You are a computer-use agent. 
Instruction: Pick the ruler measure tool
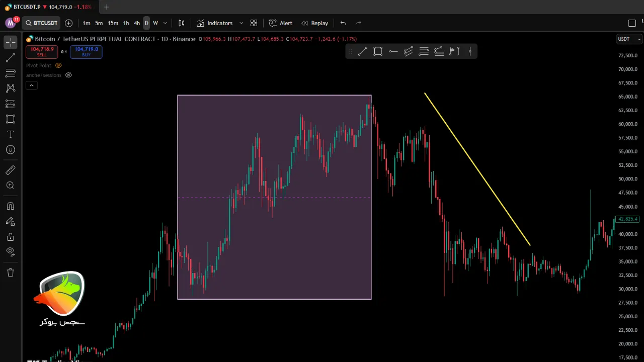[10, 170]
